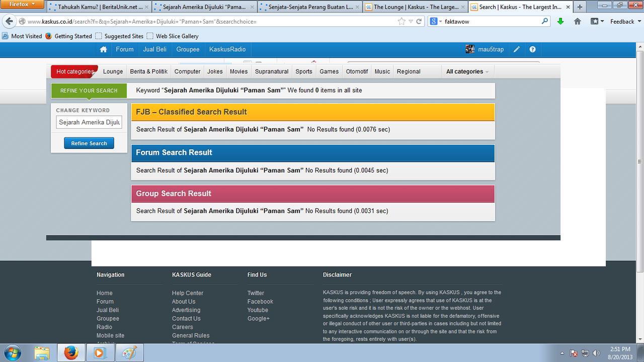Image resolution: width=644 pixels, height=362 pixels.
Task: Switch to Tahukah Kamu BeritaUnik tab
Action: pyautogui.click(x=99, y=7)
